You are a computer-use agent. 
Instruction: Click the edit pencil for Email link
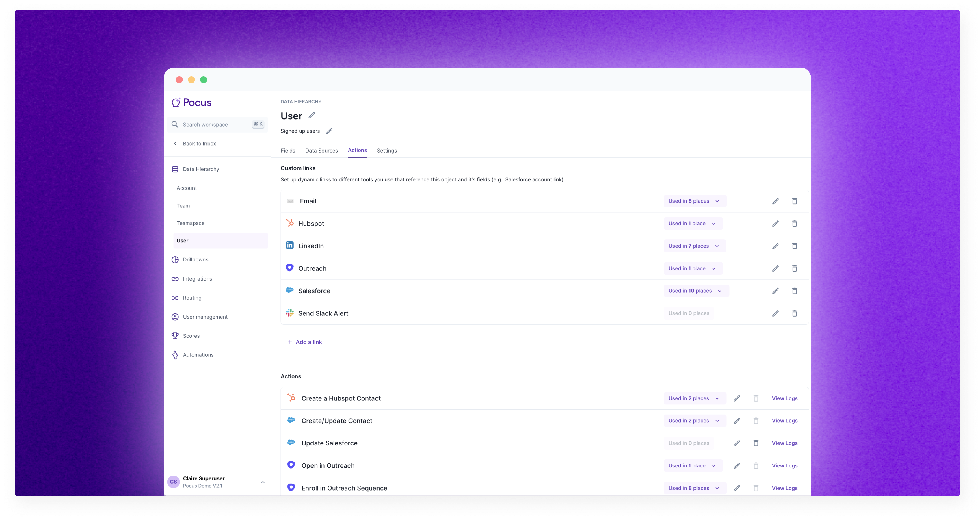coord(775,201)
